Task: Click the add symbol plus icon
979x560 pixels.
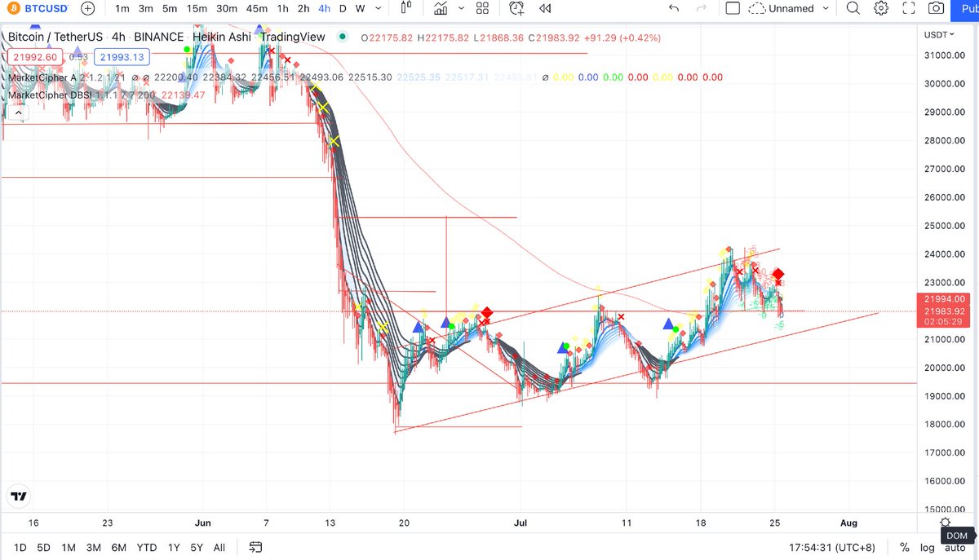Action: tap(88, 8)
